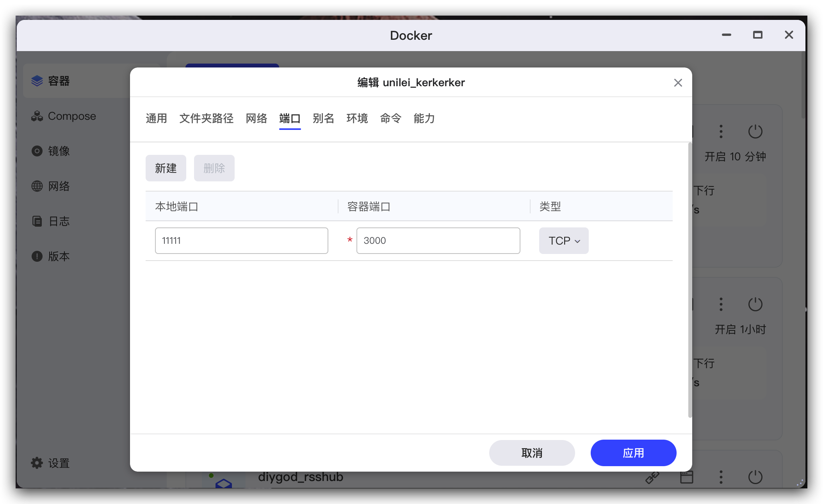Click the dialog's vertical scrollbar
This screenshot has height=504, width=823.
689,281
